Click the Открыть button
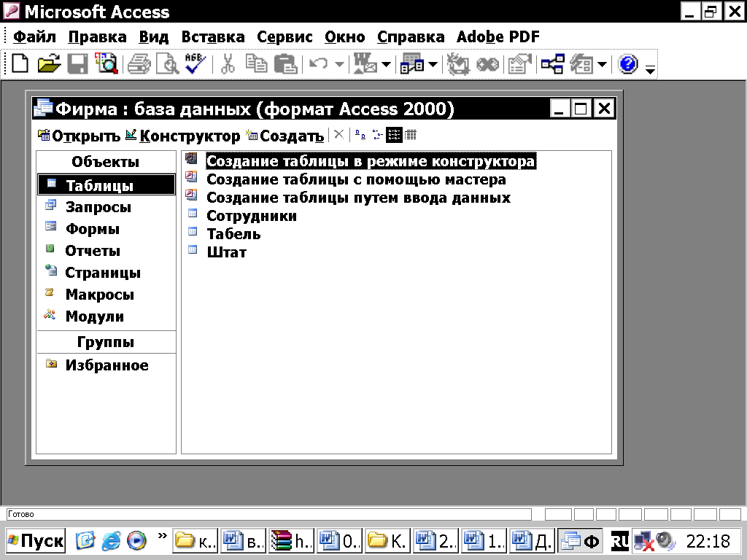Screen dimensions: 747x560 coord(79,136)
